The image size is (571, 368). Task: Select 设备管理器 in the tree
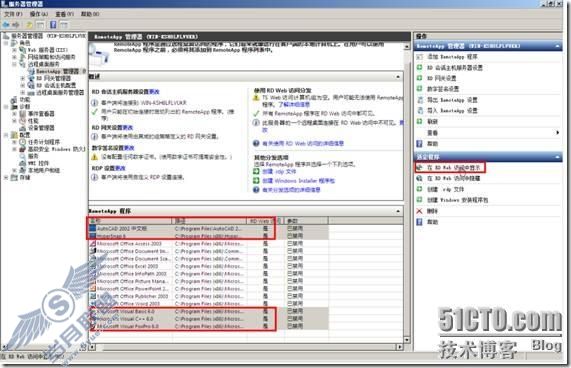41,128
